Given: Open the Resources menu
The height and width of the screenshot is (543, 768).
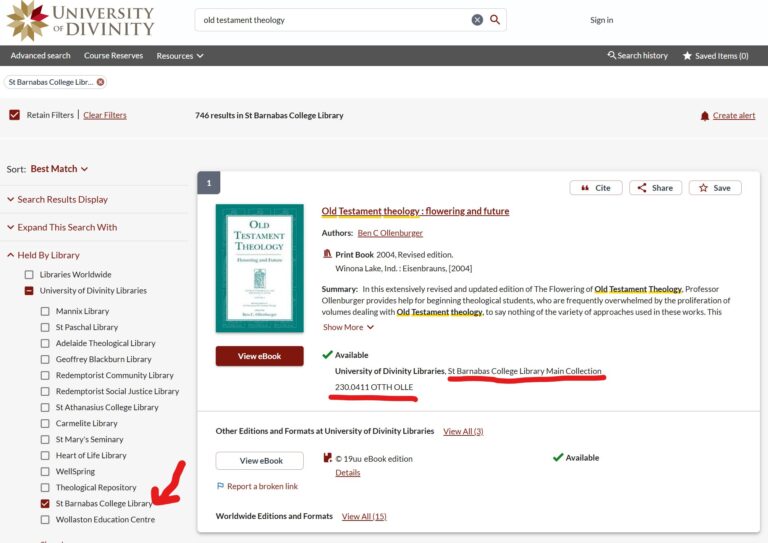Looking at the screenshot, I should coord(179,56).
